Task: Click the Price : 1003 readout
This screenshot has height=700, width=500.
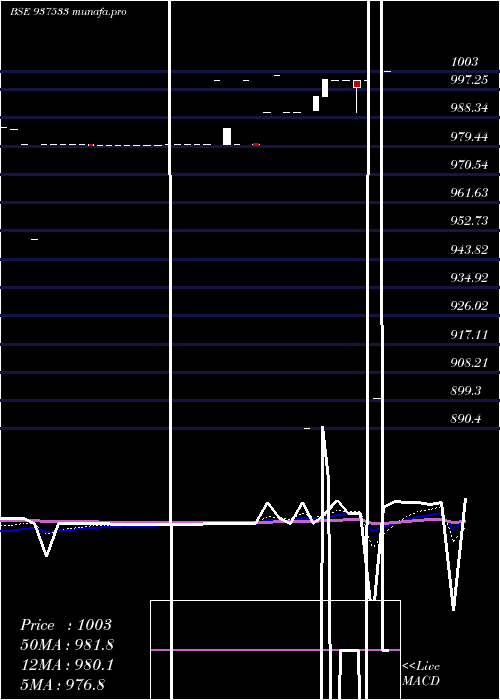Action: (x=66, y=625)
